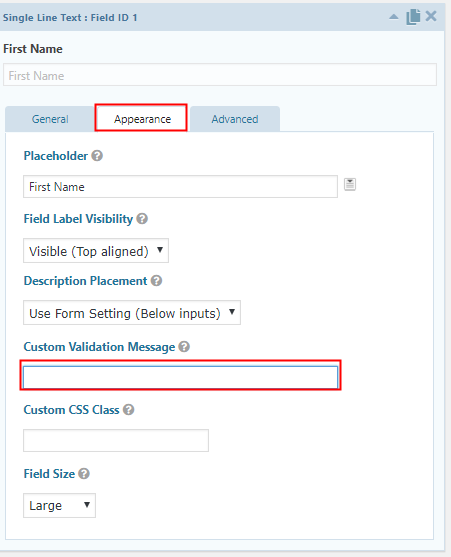Image resolution: width=451 pixels, height=557 pixels.
Task: Collapse the field with the up arrow icon
Action: click(393, 17)
